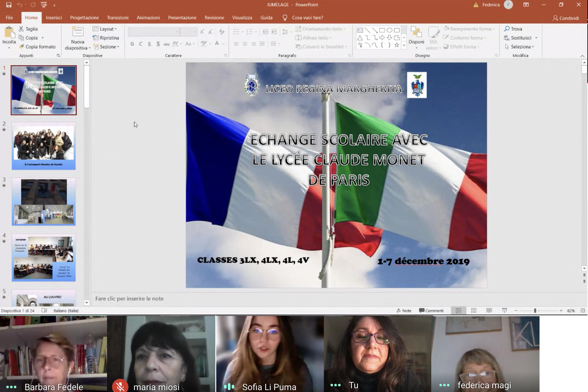Center text in Paragrafo group
This screenshot has height=392, width=588.
pyautogui.click(x=245, y=44)
